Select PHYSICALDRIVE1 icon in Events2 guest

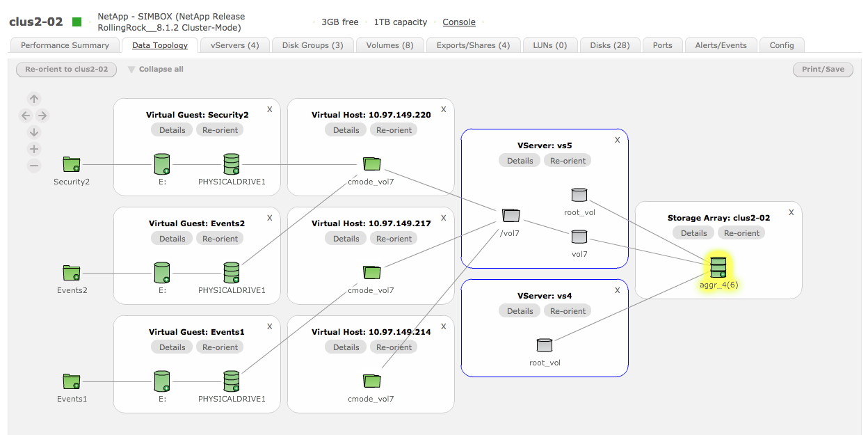pyautogui.click(x=232, y=273)
